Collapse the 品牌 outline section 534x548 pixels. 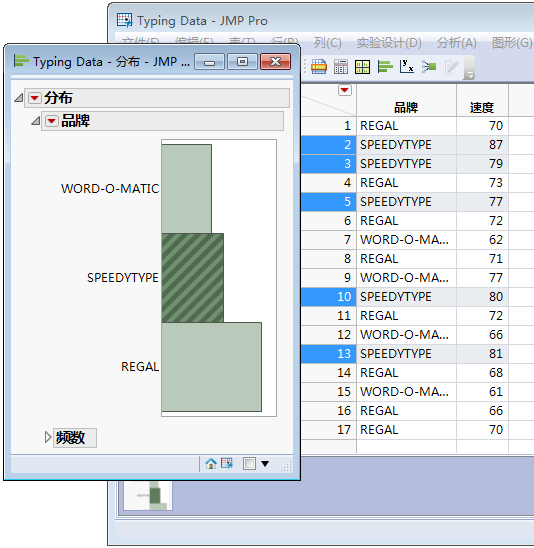point(36,121)
